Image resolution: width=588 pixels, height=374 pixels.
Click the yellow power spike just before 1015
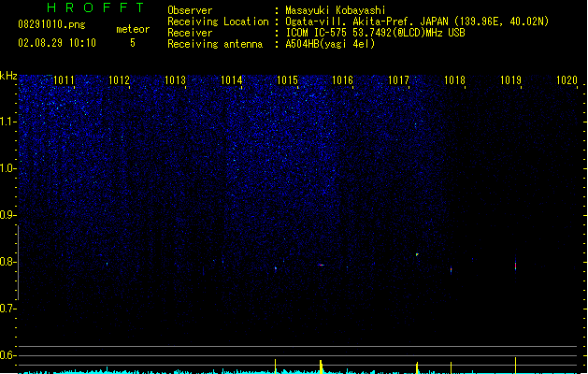click(276, 367)
